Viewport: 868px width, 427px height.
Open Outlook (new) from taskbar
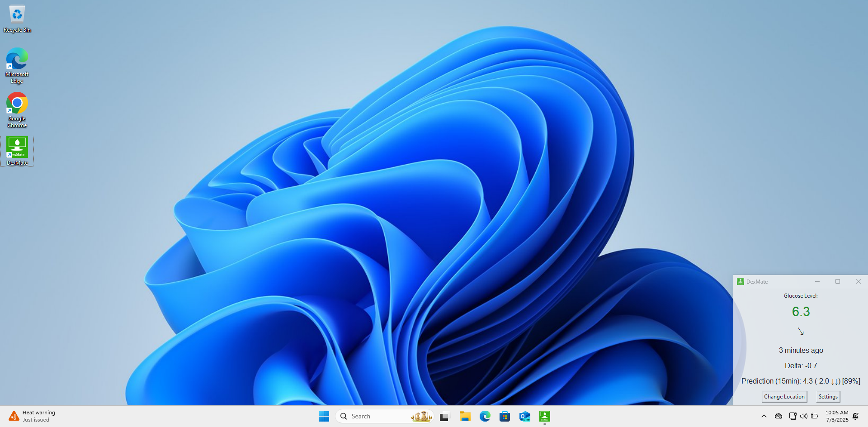click(x=525, y=416)
